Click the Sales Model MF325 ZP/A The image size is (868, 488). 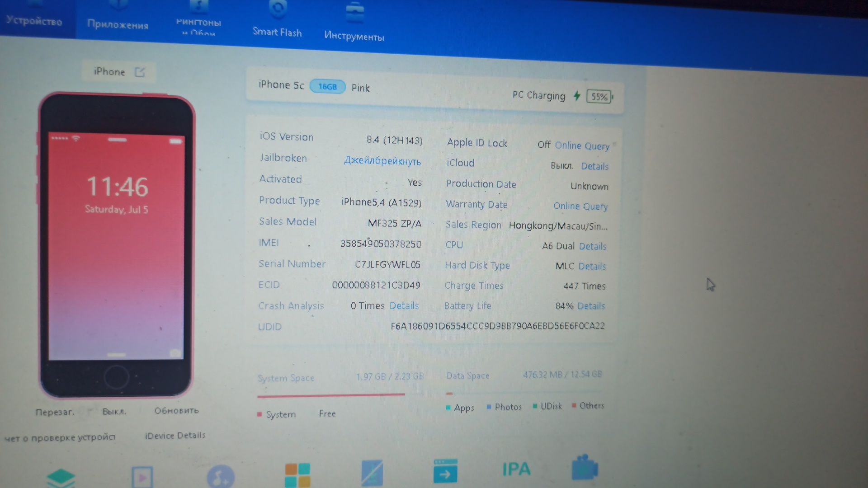click(x=395, y=223)
